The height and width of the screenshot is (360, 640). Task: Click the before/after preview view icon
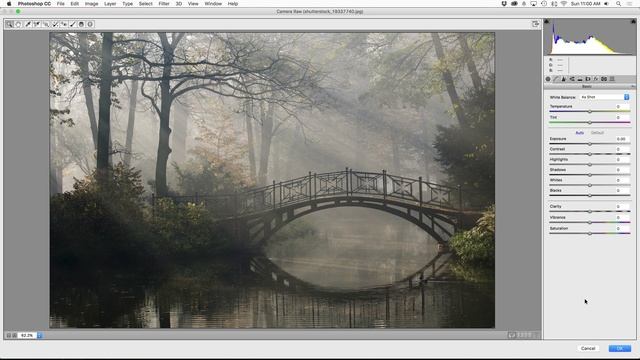point(512,335)
